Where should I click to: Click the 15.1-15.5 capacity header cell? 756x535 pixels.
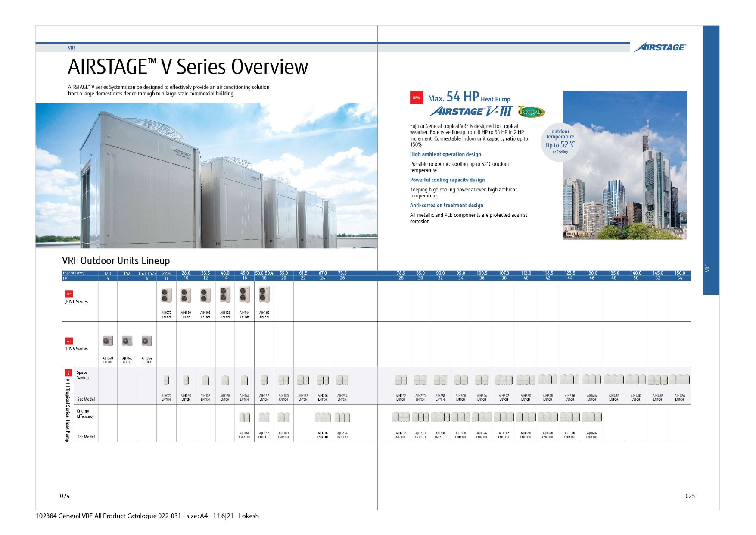point(147,273)
